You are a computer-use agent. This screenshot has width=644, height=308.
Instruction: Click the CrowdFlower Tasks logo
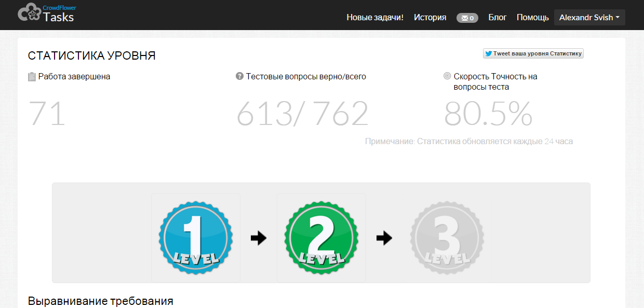pyautogui.click(x=46, y=13)
